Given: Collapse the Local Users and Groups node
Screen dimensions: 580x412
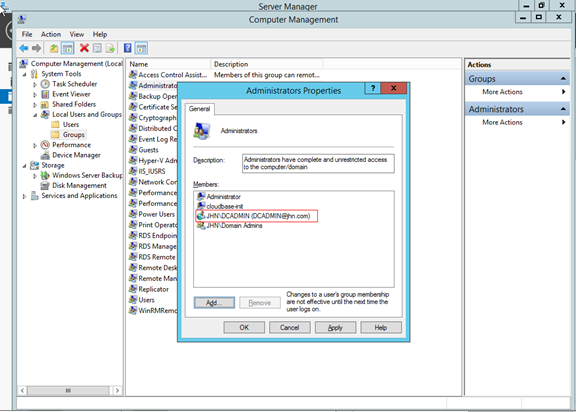Looking at the screenshot, I should click(35, 115).
